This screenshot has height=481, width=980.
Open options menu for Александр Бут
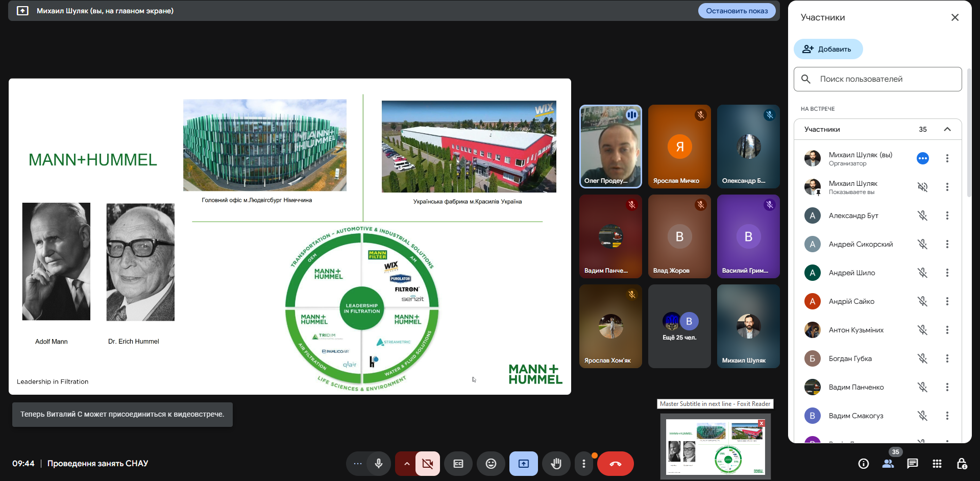(947, 215)
